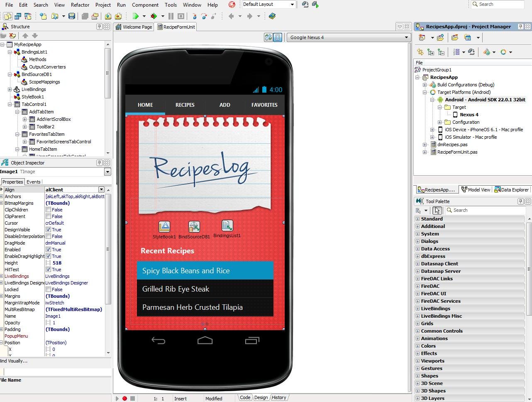Click the rotate device orientation icon above designer
This screenshot has width=532, height=402.
click(268, 37)
